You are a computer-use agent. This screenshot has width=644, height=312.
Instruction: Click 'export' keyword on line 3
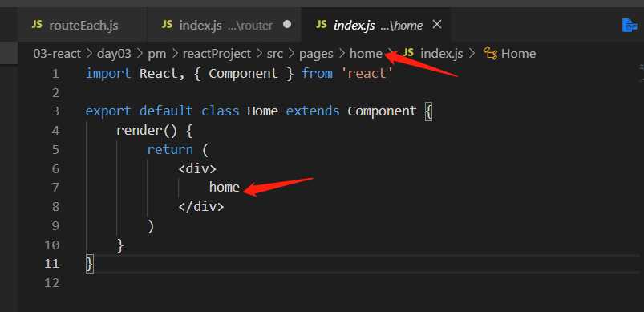pos(108,111)
